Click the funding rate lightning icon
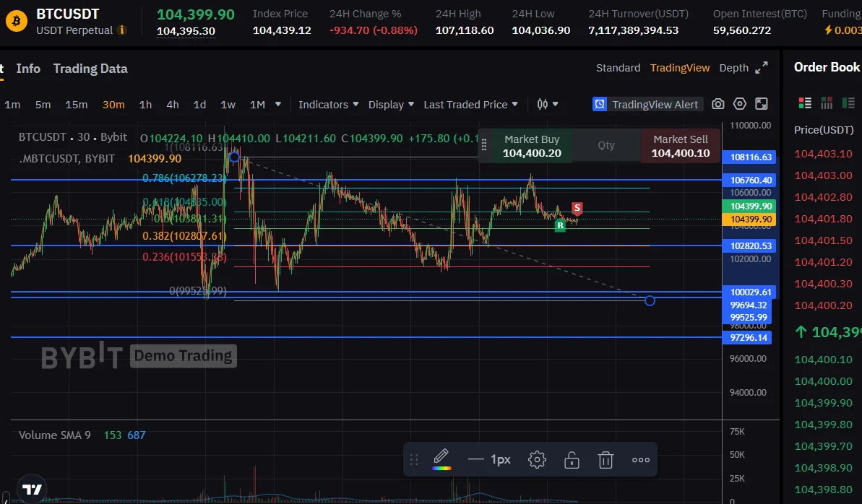 [x=828, y=30]
